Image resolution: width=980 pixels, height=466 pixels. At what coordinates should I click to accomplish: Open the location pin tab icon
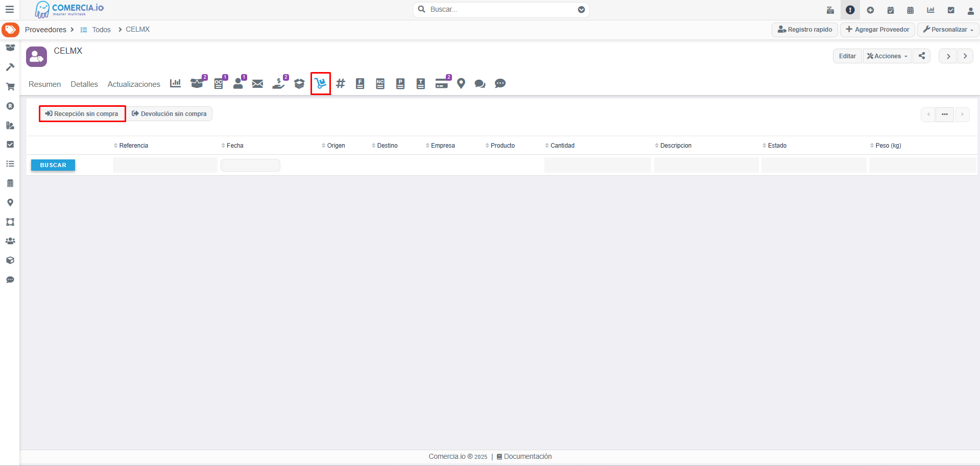[461, 83]
